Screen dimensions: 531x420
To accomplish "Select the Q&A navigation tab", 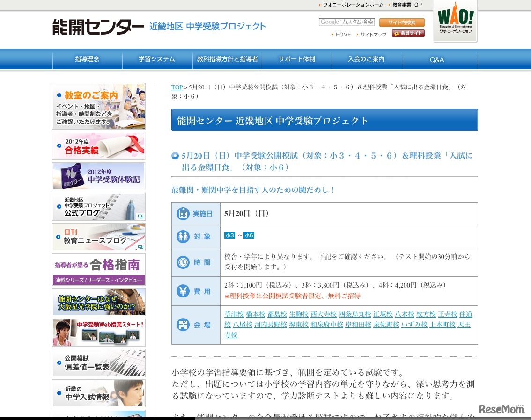I will click(437, 60).
